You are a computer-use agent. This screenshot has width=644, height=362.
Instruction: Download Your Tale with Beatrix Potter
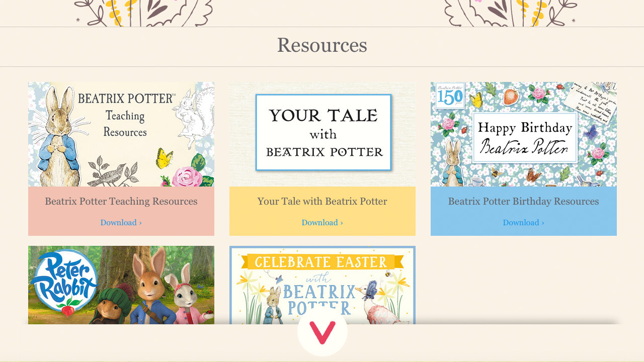323,223
